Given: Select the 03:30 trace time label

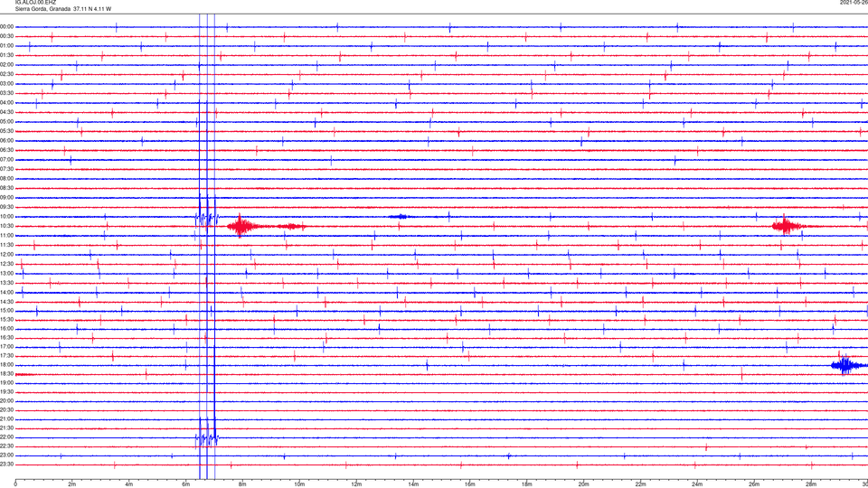Looking at the screenshot, I should pyautogui.click(x=7, y=93).
